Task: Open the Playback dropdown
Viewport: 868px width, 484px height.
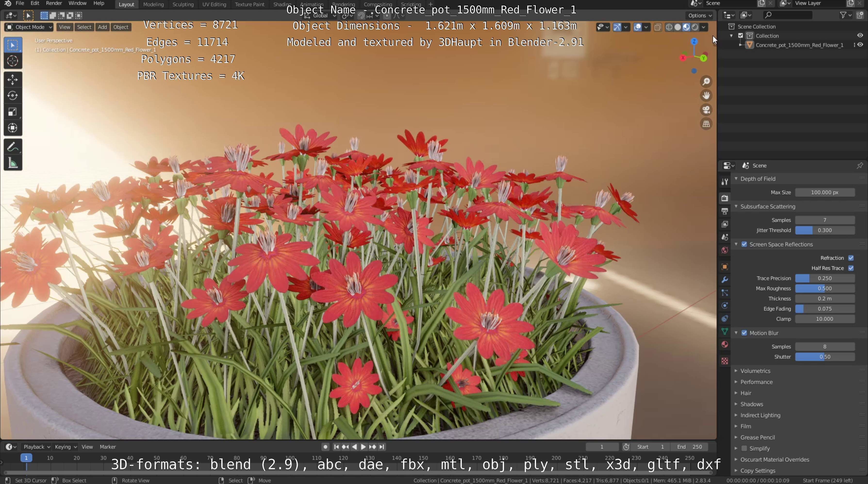Action: pos(36,447)
